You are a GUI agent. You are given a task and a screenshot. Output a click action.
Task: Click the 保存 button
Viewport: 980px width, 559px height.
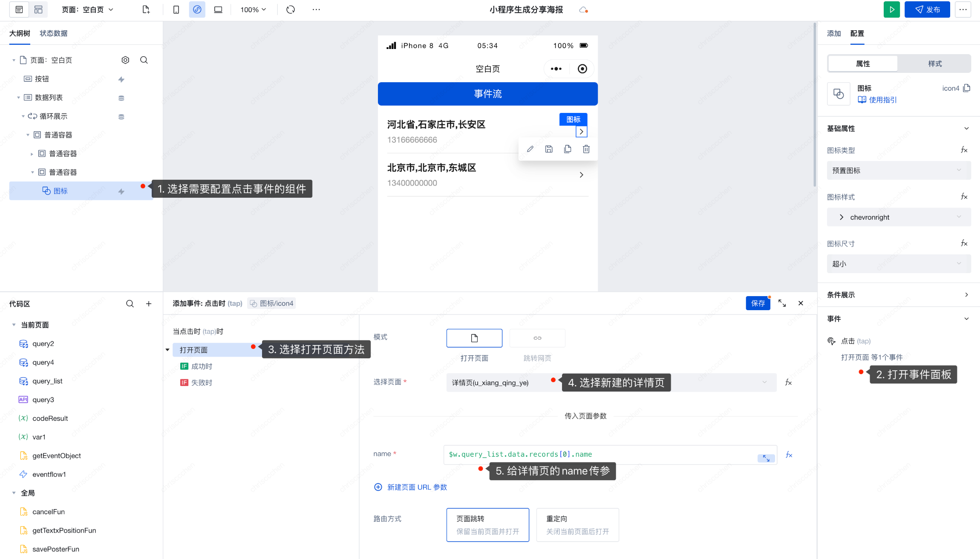coord(758,303)
